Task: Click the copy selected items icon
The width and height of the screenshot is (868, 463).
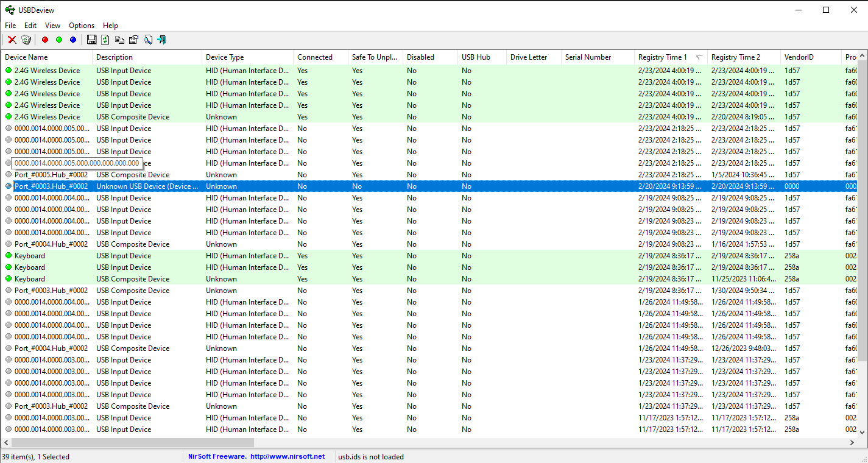Action: click(119, 40)
